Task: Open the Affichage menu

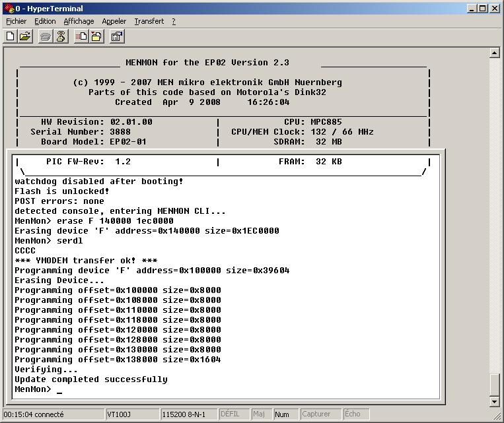Action: 79,21
